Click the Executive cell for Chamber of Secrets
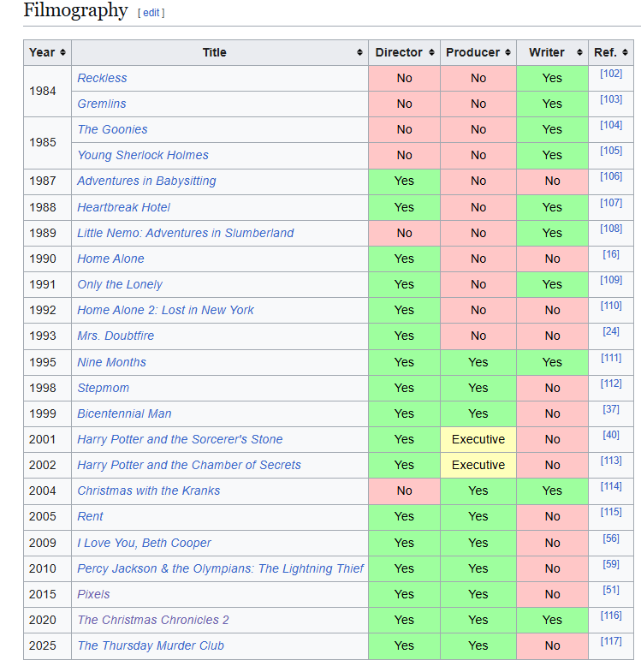641x672 pixels. pyautogui.click(x=478, y=465)
